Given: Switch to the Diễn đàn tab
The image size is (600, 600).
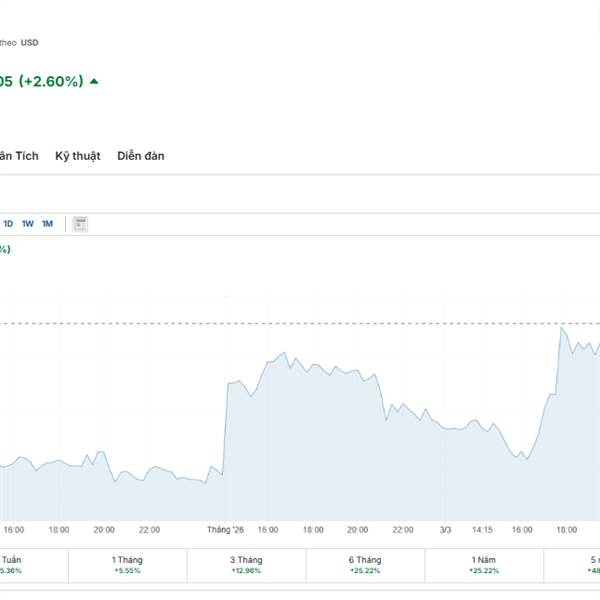Looking at the screenshot, I should 141,156.
